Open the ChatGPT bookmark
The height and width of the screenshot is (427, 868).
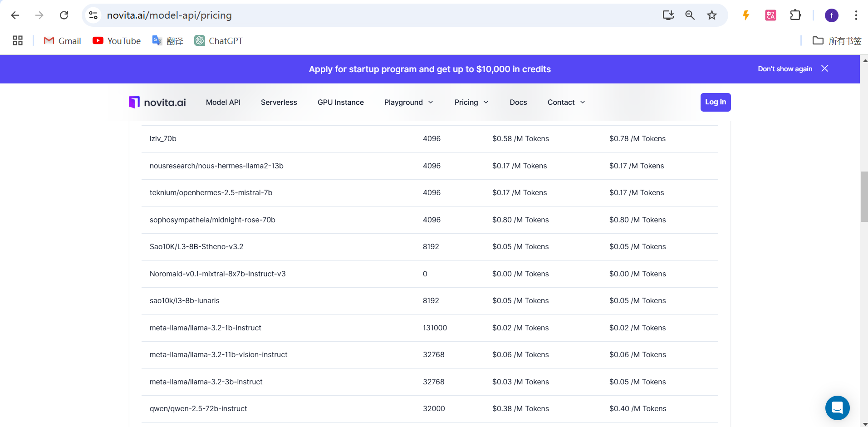pos(219,41)
